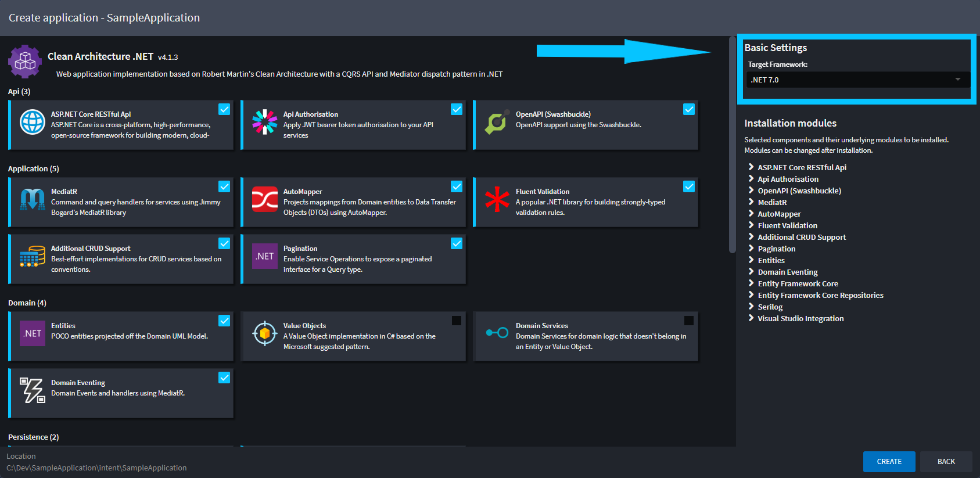Click the v4.1.3 version label
The width and height of the screenshot is (980, 478).
coord(168,57)
